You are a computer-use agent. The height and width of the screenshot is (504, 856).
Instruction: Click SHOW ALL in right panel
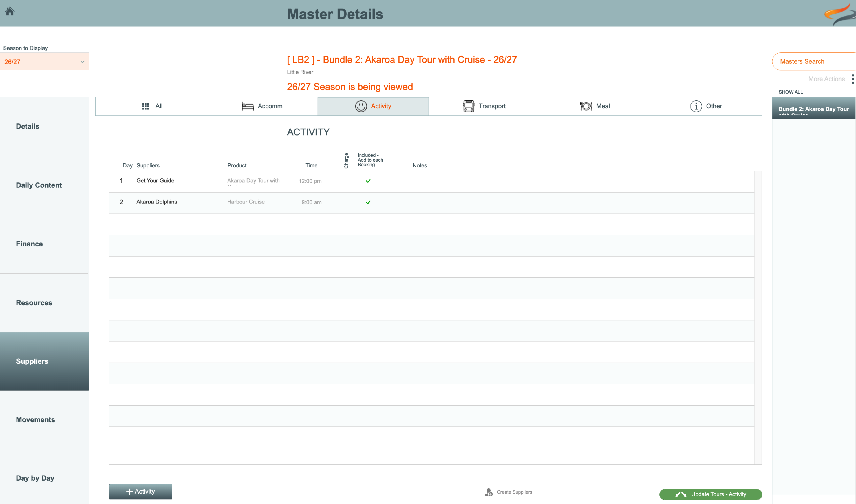click(x=791, y=92)
